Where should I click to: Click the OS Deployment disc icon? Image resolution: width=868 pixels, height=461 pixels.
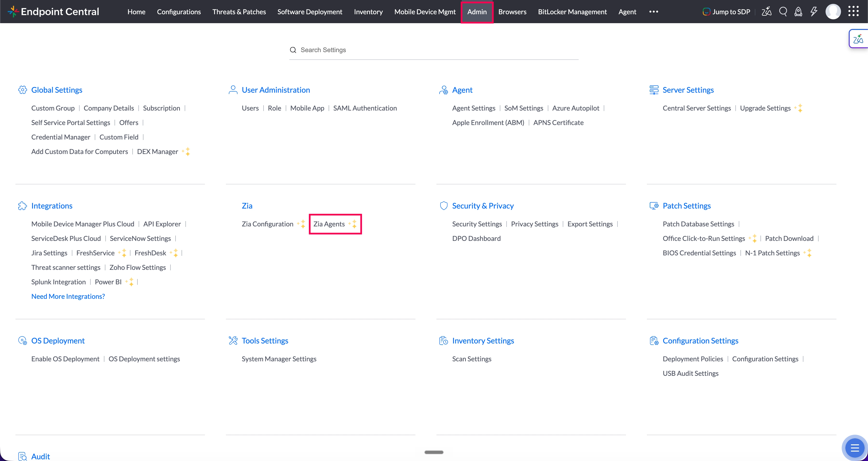22,341
